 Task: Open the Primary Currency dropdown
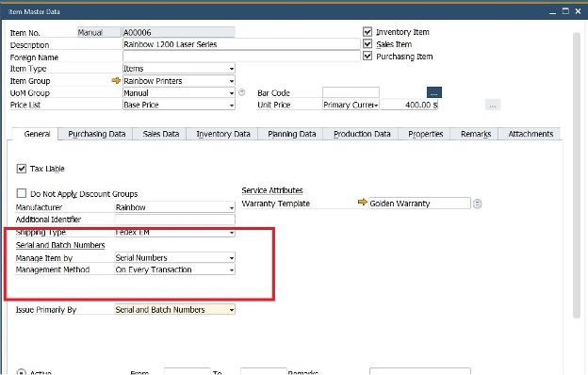click(351, 105)
